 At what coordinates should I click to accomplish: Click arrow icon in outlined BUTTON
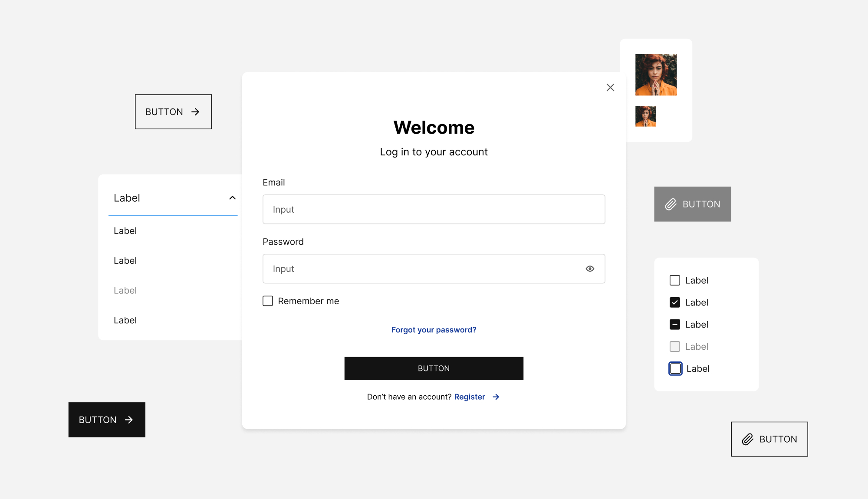point(195,112)
